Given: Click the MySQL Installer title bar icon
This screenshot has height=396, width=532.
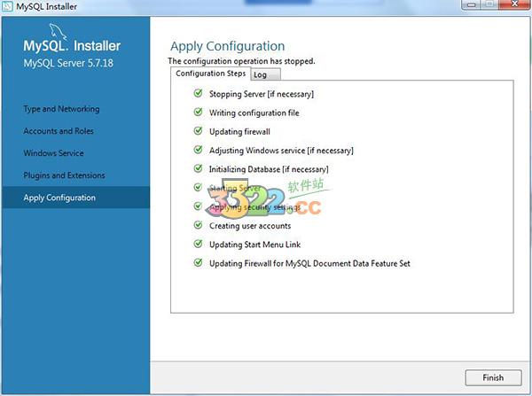Looking at the screenshot, I should click(8, 8).
